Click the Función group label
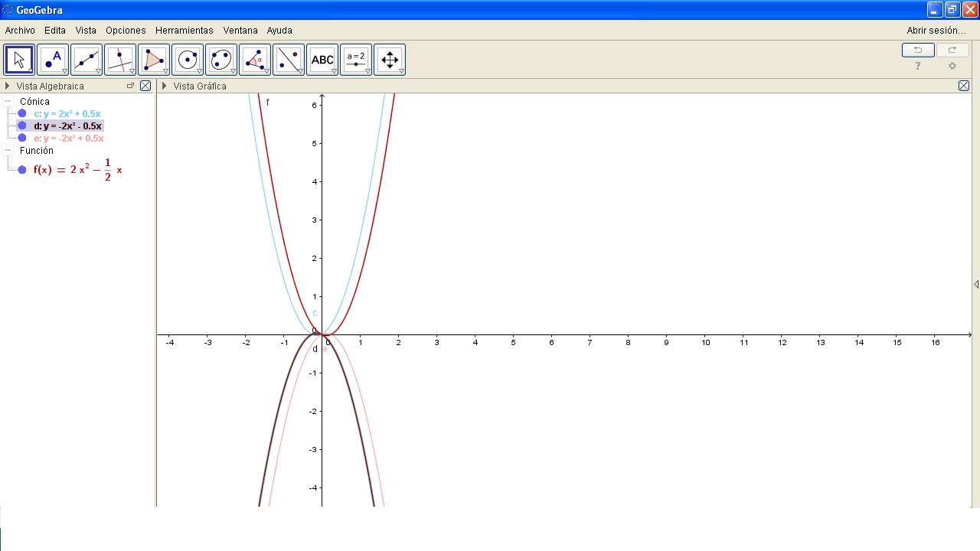980x551 pixels. (x=37, y=150)
